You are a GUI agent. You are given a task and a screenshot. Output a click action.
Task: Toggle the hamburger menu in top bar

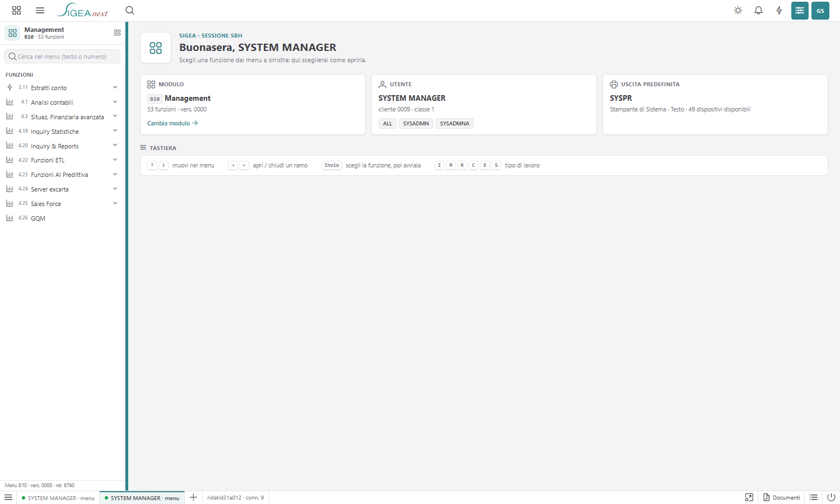click(x=40, y=11)
